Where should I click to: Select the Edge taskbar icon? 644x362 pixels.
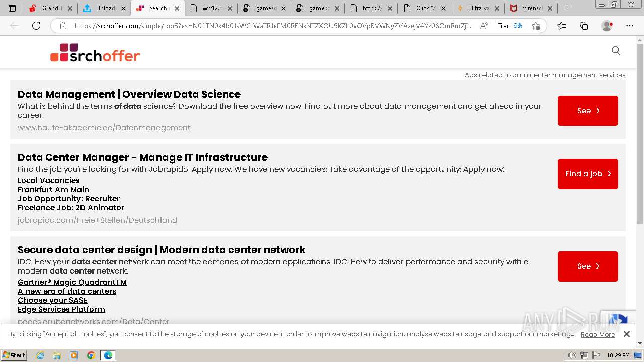(108, 355)
